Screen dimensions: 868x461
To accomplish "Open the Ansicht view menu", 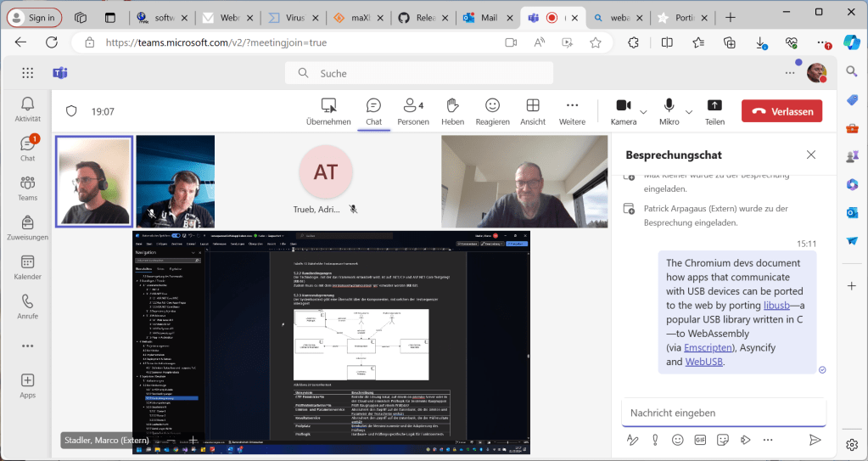I will pos(533,110).
